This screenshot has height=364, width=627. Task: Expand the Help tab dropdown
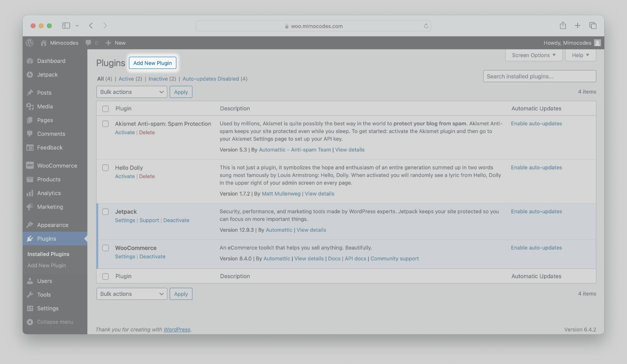[580, 55]
